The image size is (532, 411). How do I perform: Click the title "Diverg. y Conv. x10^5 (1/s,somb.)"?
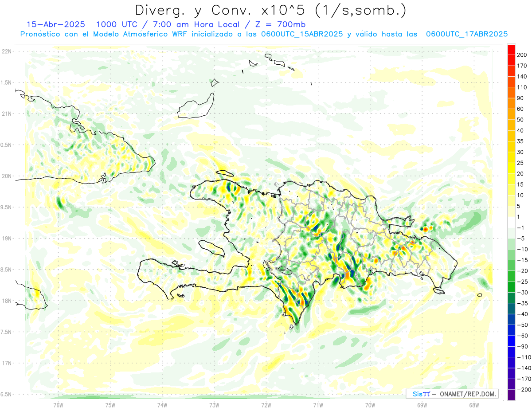coord(270,10)
